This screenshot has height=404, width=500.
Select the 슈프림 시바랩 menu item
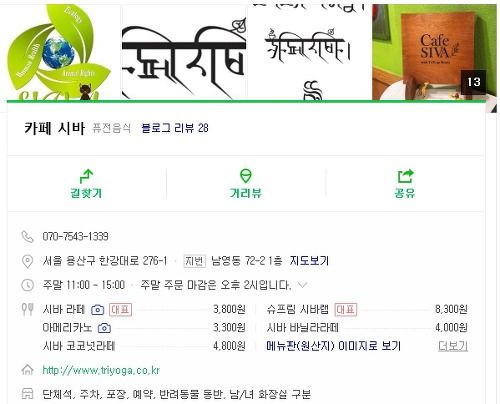[x=297, y=309]
